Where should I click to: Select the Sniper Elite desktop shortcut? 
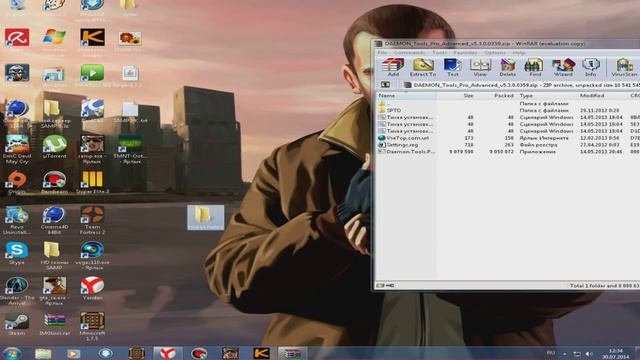(x=92, y=182)
